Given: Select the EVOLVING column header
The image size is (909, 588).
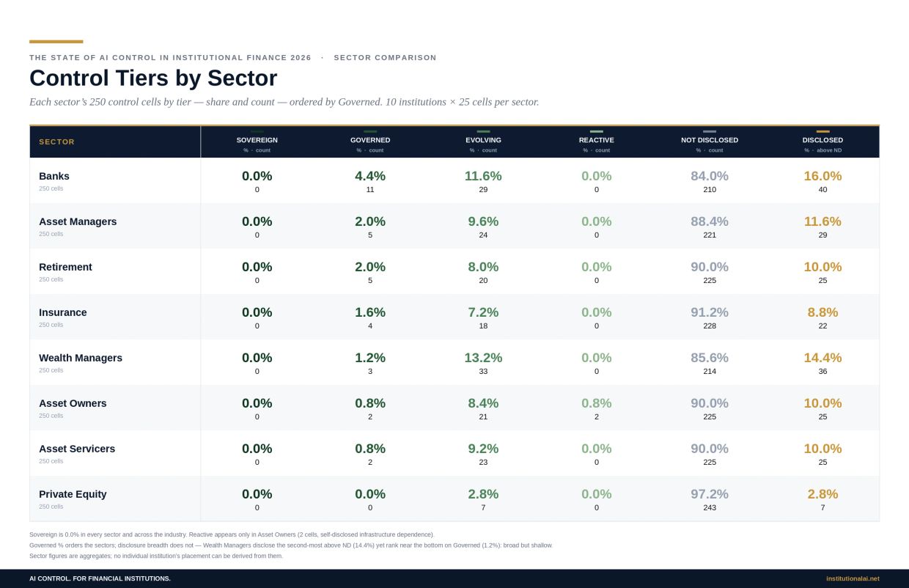Looking at the screenshot, I should (483, 140).
